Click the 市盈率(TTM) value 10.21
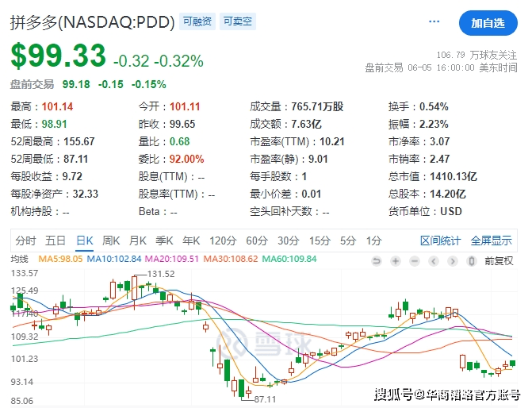The height and width of the screenshot is (408, 532). point(332,141)
